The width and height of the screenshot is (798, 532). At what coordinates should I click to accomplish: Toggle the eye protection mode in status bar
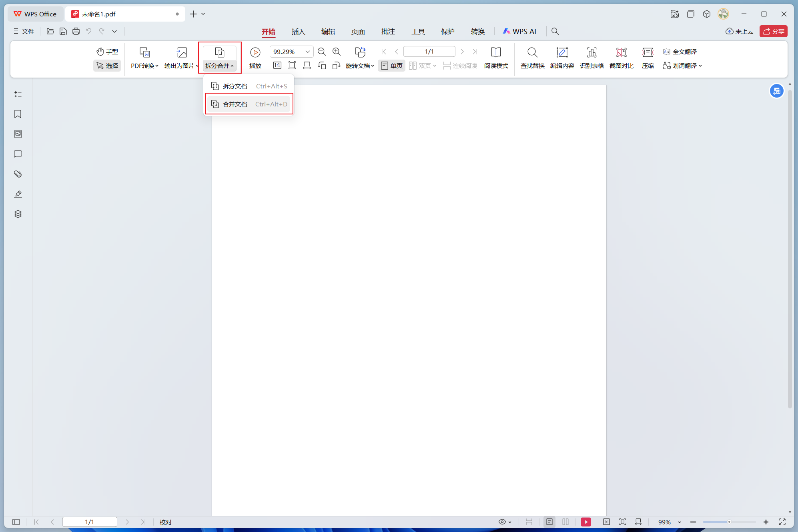click(502, 522)
